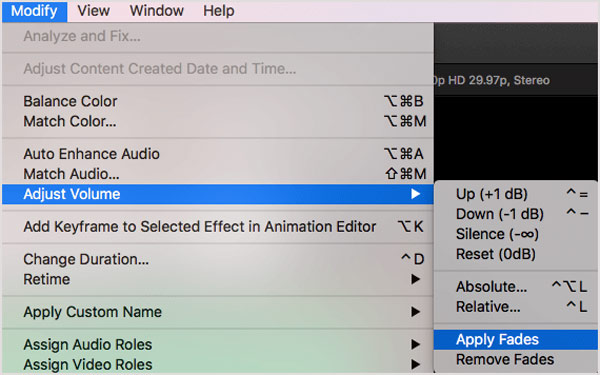Open the View menu

click(94, 11)
